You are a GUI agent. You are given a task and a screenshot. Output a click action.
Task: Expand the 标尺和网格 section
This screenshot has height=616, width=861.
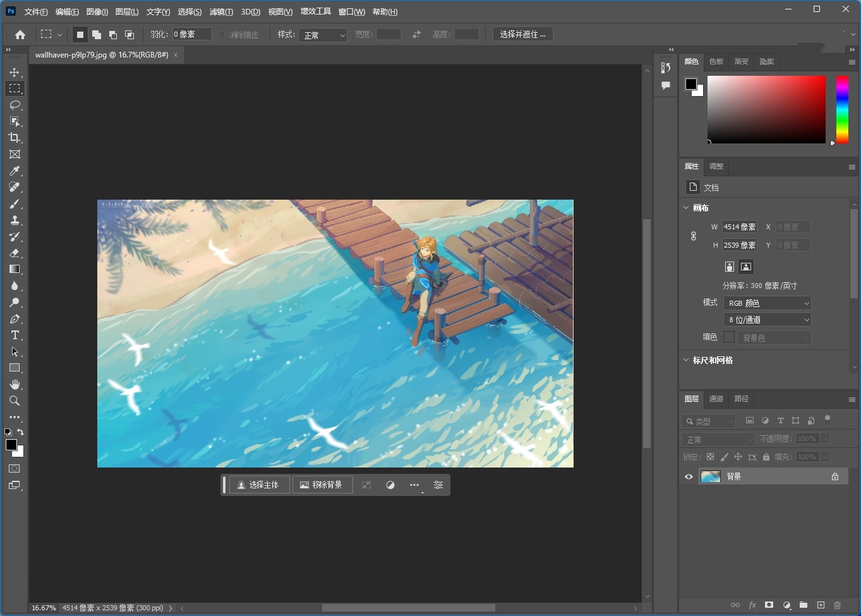pyautogui.click(x=687, y=360)
